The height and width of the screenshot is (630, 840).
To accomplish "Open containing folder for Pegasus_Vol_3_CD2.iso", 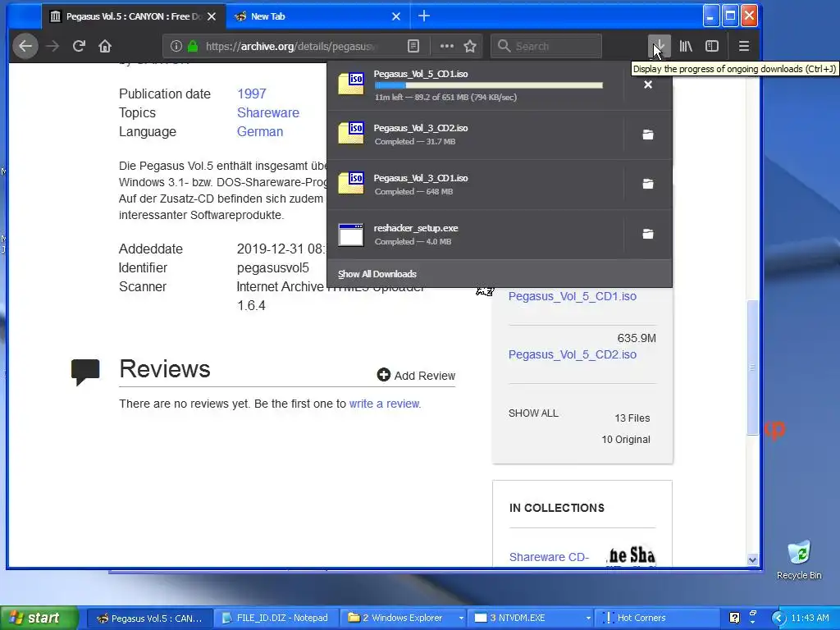I will pos(648,135).
